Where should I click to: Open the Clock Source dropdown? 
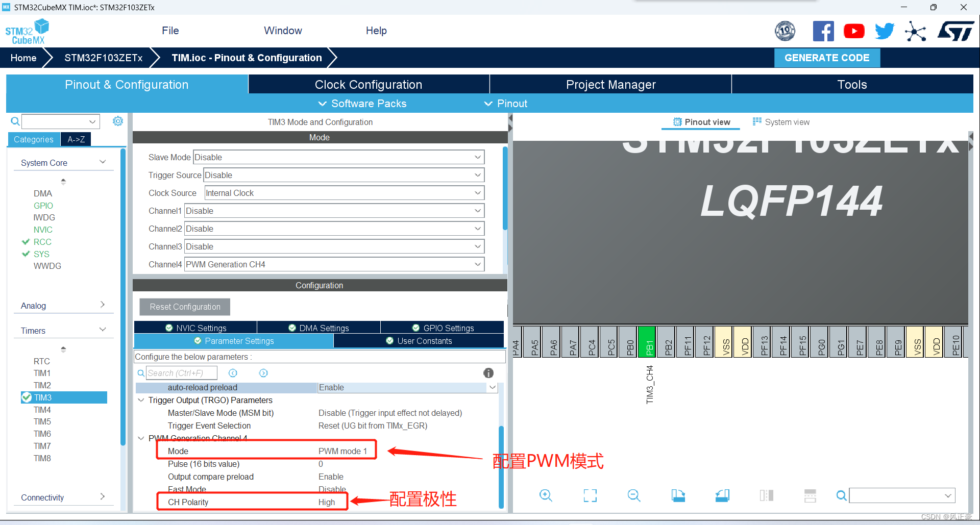coord(344,193)
